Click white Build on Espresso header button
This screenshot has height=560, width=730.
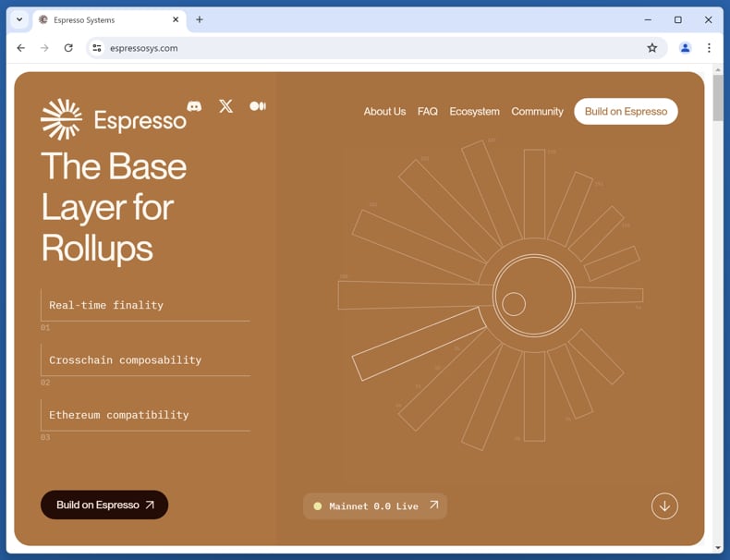(x=626, y=111)
